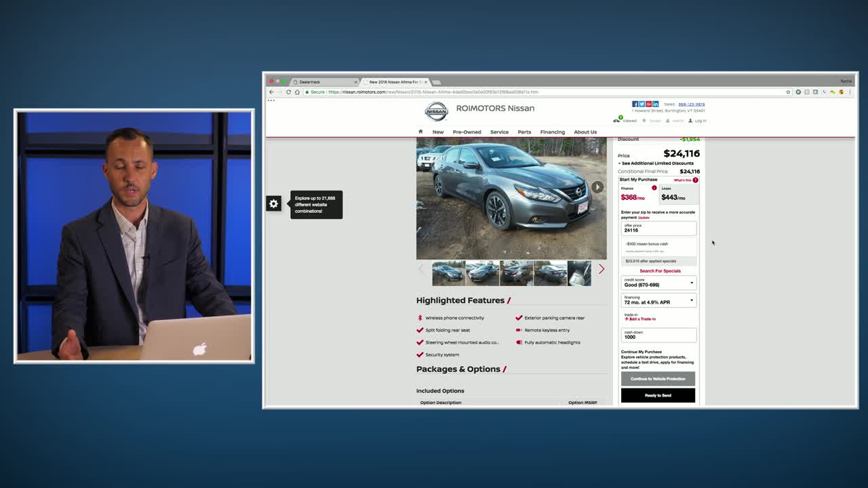Image resolution: width=868 pixels, height=488 pixels.
Task: Open the Service menu
Action: click(x=499, y=132)
